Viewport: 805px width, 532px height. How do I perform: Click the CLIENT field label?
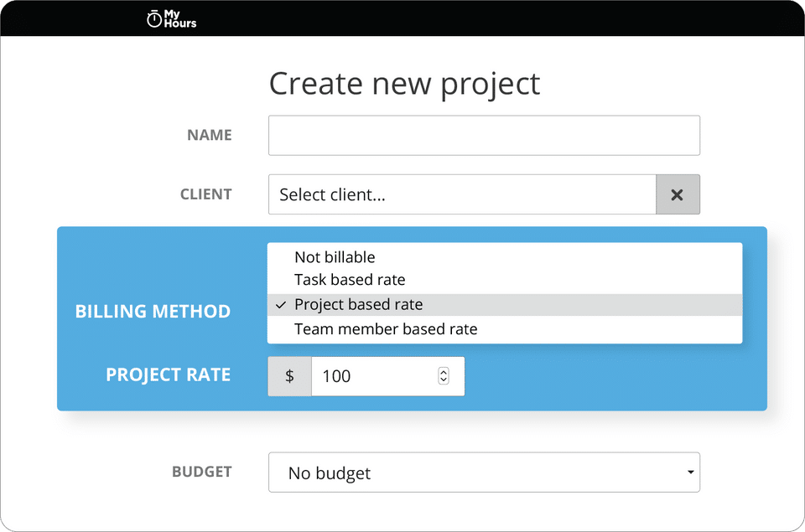tap(205, 194)
